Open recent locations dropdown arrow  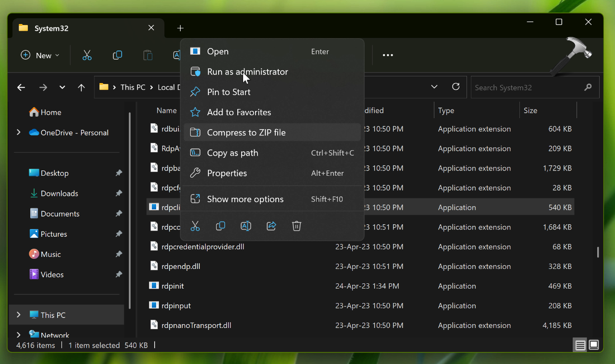pos(62,87)
